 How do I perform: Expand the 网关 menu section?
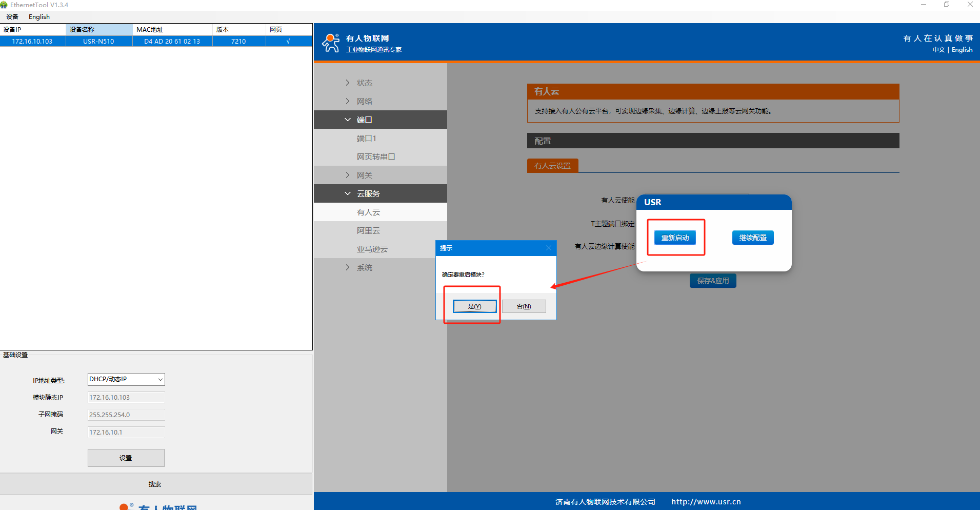click(x=381, y=175)
